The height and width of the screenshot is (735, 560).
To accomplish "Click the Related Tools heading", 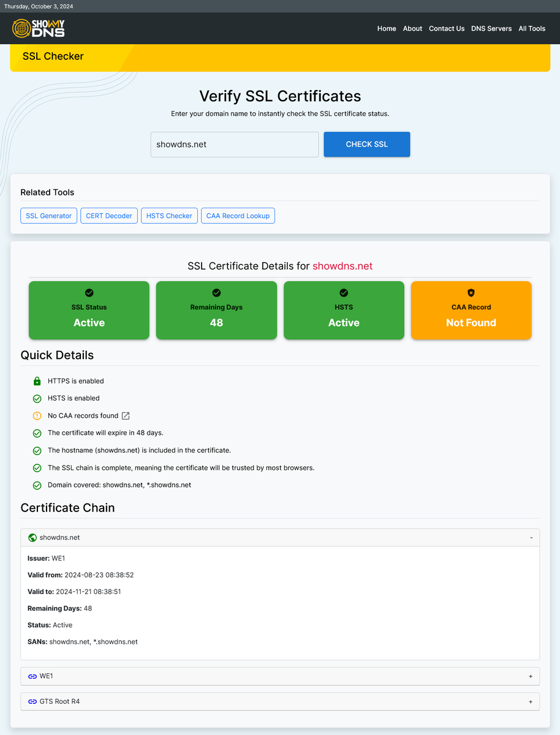I will (47, 192).
